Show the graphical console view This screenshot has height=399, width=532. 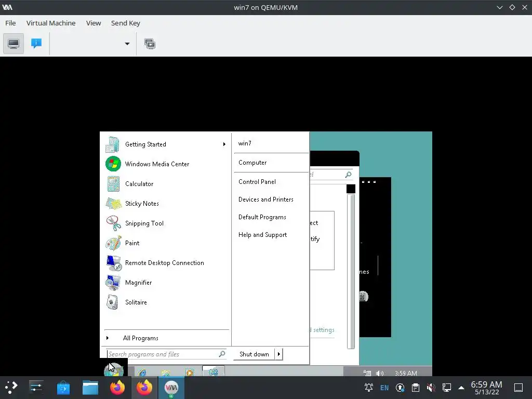(14, 44)
